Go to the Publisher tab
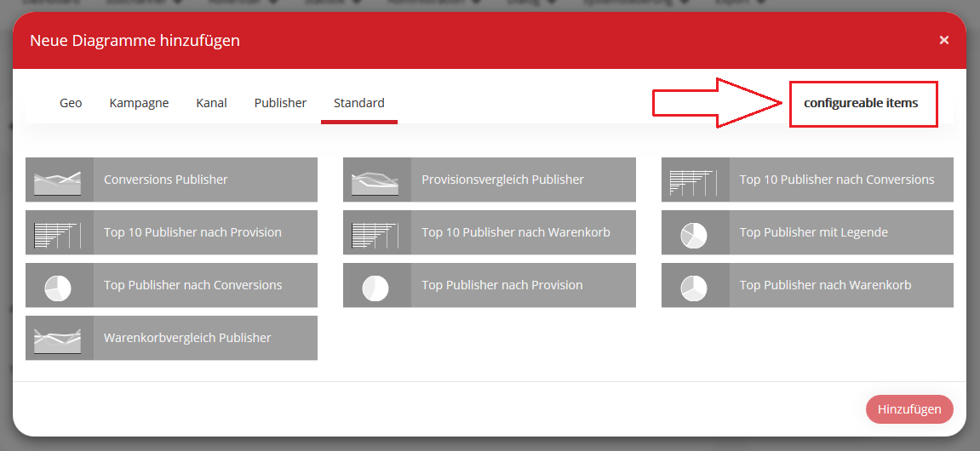 280,103
